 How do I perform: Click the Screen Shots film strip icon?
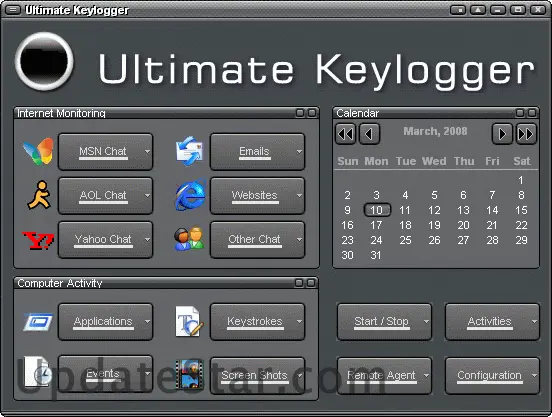point(189,374)
